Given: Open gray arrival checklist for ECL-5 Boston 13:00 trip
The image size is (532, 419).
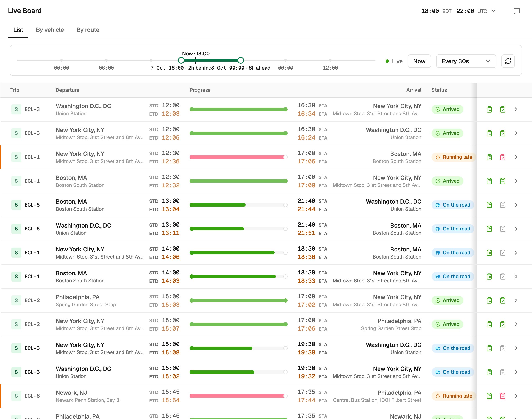Looking at the screenshot, I should [x=502, y=205].
